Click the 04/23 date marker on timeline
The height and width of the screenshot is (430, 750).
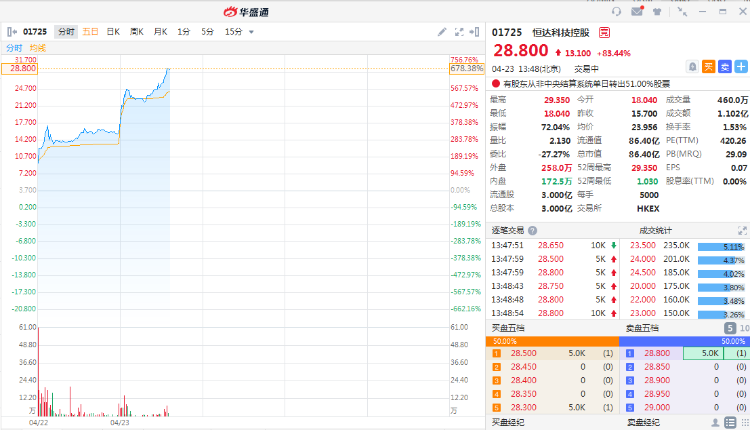(120, 423)
